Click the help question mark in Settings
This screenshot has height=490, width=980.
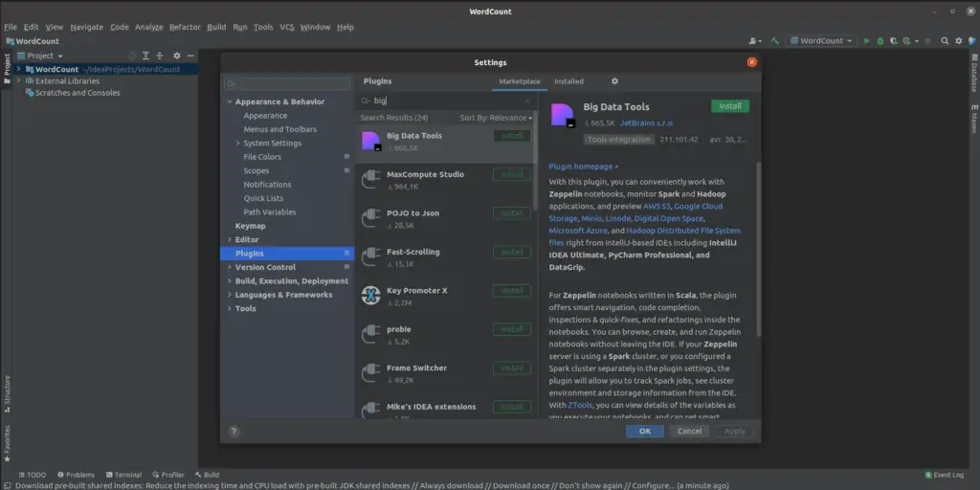(x=234, y=432)
